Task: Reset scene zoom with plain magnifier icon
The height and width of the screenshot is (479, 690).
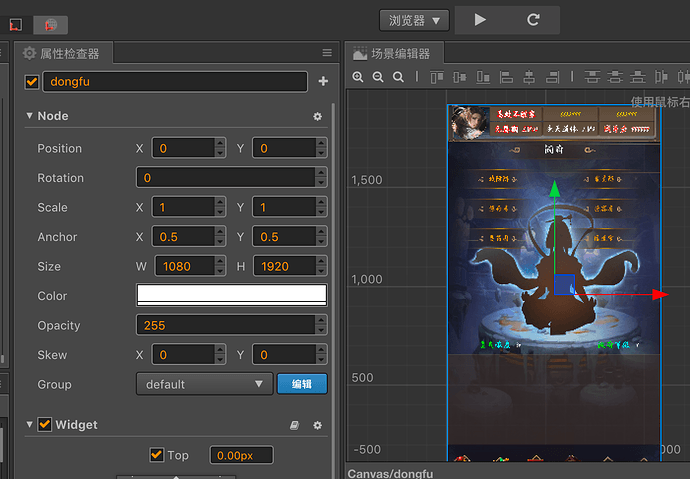Action: [x=398, y=77]
